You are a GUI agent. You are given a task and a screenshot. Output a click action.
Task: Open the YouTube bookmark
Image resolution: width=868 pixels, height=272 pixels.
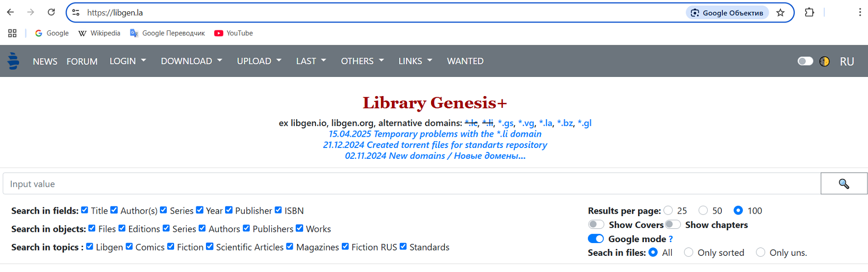pyautogui.click(x=234, y=33)
